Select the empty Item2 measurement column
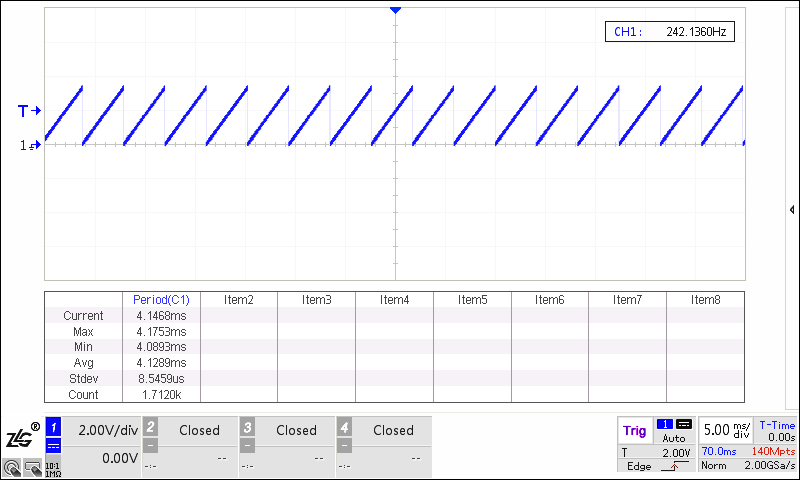The width and height of the screenshot is (800, 480). (239, 299)
